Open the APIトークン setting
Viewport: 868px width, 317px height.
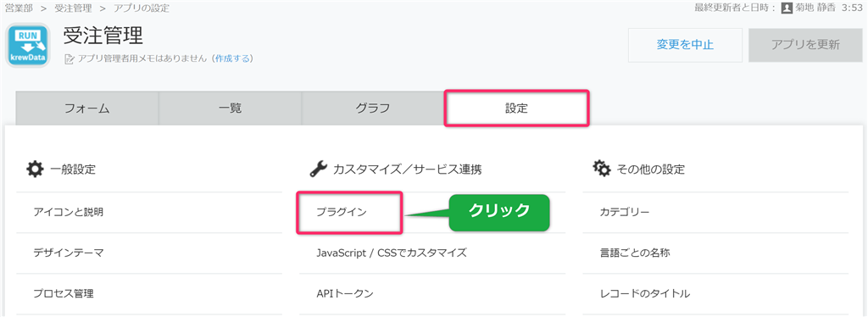345,293
